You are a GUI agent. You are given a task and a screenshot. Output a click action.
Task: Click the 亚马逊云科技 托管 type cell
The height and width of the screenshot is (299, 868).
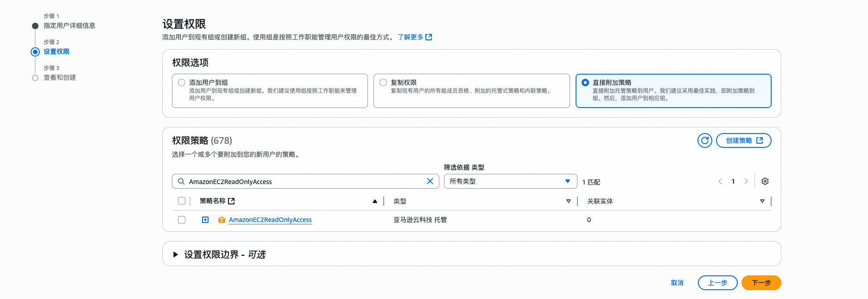pos(420,220)
